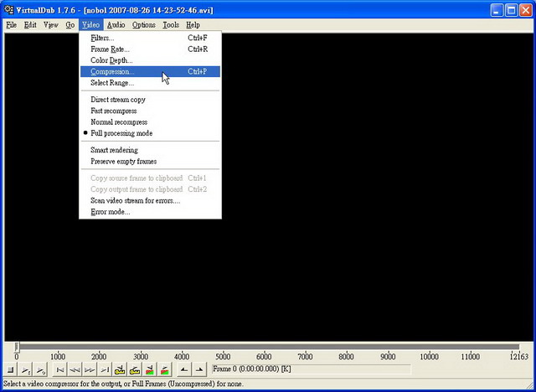Screen dimensions: 536x392
Task: Jump to the end of the video
Action: [105, 369]
